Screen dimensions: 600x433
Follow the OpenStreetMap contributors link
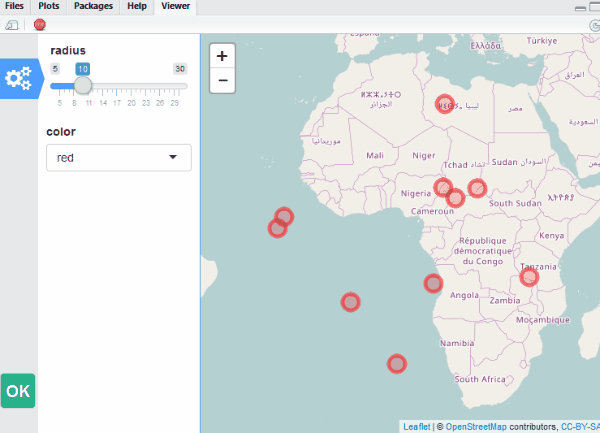[x=475, y=426]
